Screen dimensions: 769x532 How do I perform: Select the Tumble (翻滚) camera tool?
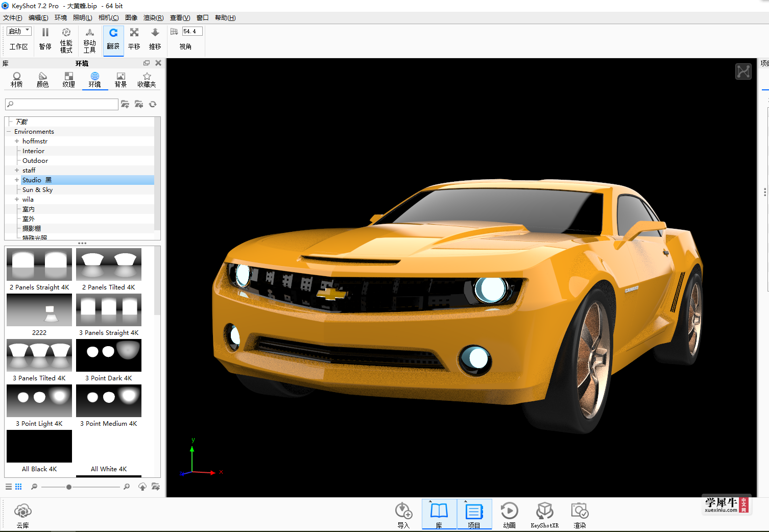(113, 40)
